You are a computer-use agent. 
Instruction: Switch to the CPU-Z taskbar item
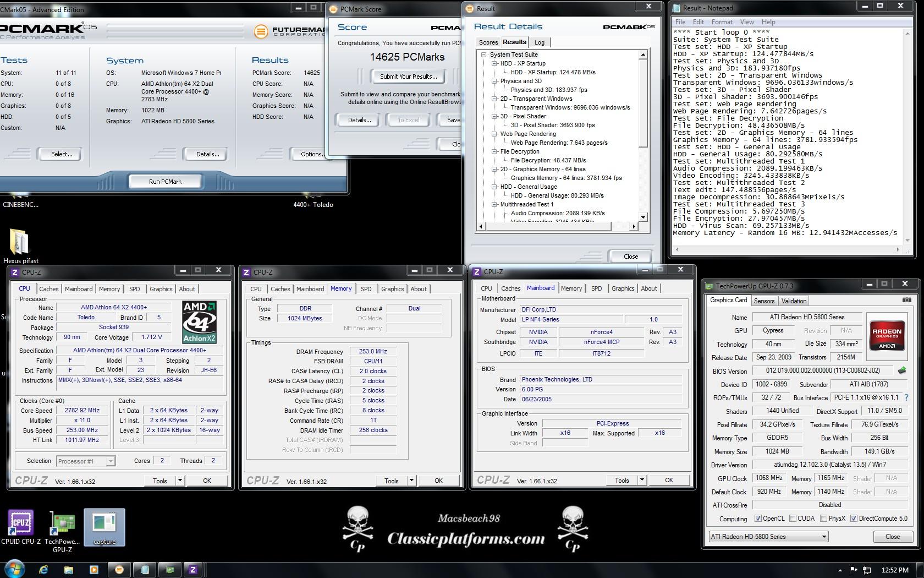click(193, 570)
